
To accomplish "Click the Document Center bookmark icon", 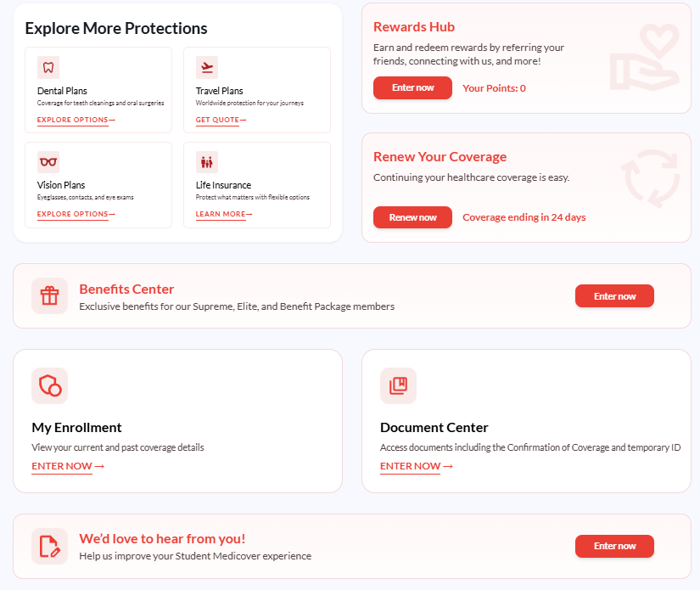I will coord(398,385).
